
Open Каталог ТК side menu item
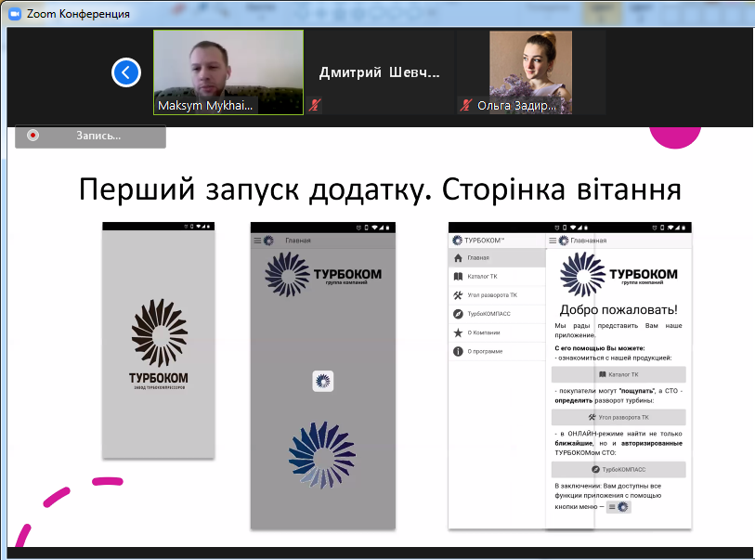tap(497, 277)
